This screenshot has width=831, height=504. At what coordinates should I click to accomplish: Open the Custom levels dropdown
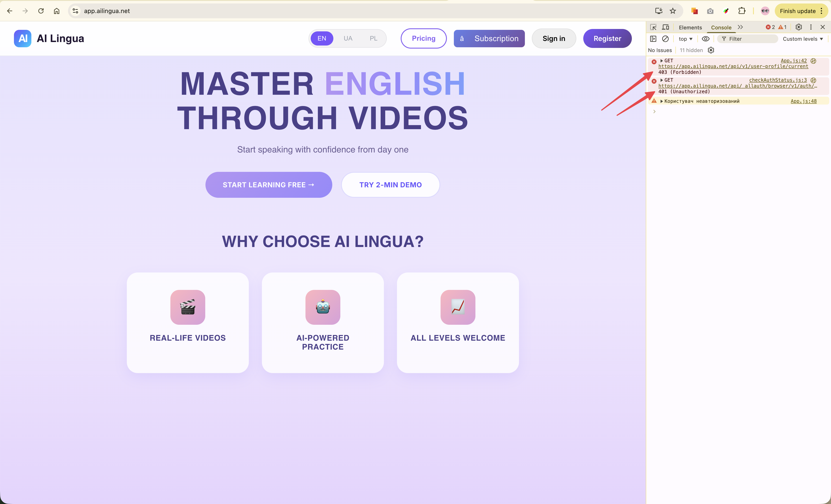803,39
